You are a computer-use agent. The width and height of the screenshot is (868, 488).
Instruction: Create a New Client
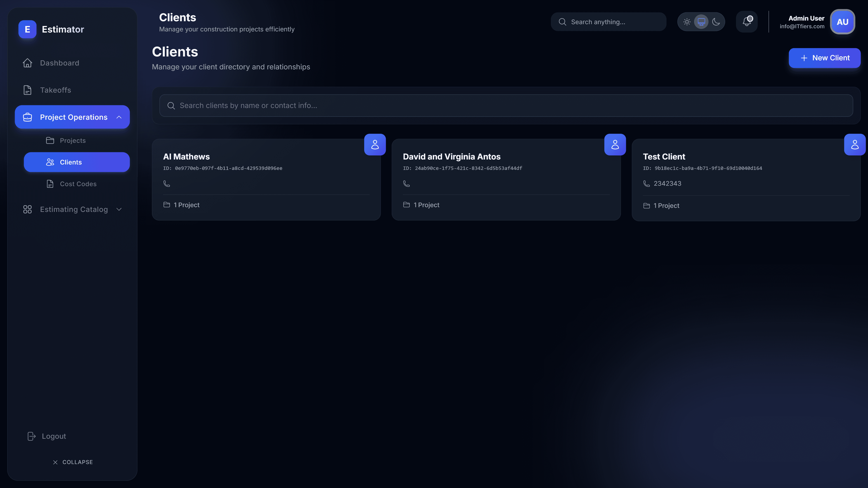[x=825, y=58]
